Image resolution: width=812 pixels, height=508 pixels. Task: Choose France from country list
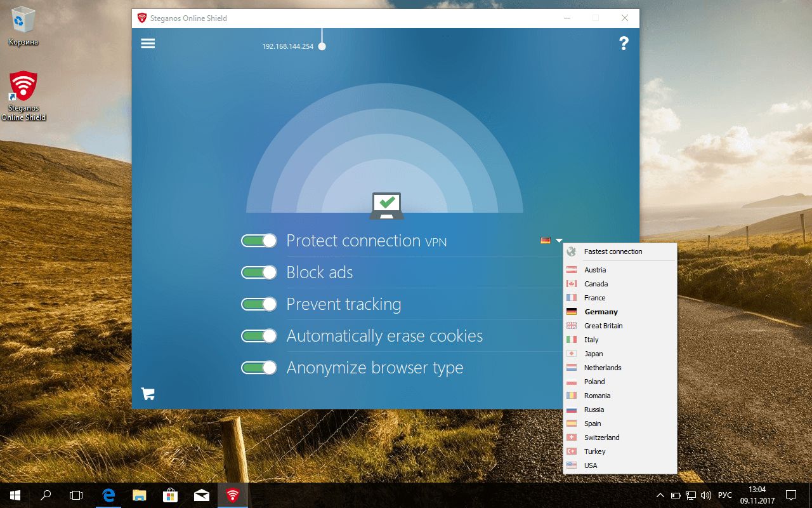tap(620, 298)
